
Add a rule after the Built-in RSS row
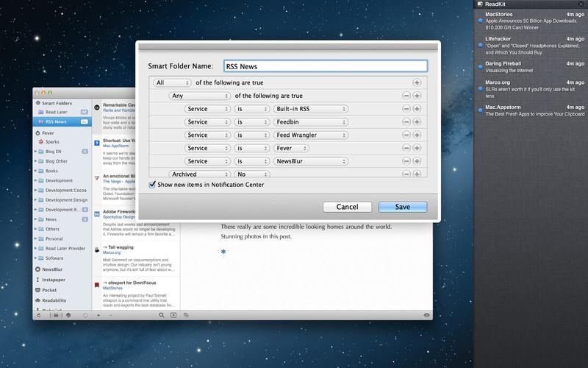[x=417, y=109]
